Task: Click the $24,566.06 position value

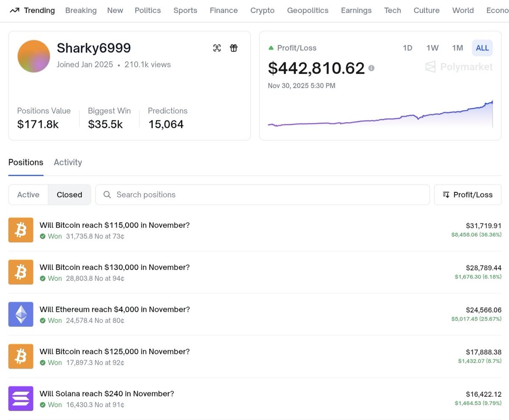Action: click(x=484, y=310)
